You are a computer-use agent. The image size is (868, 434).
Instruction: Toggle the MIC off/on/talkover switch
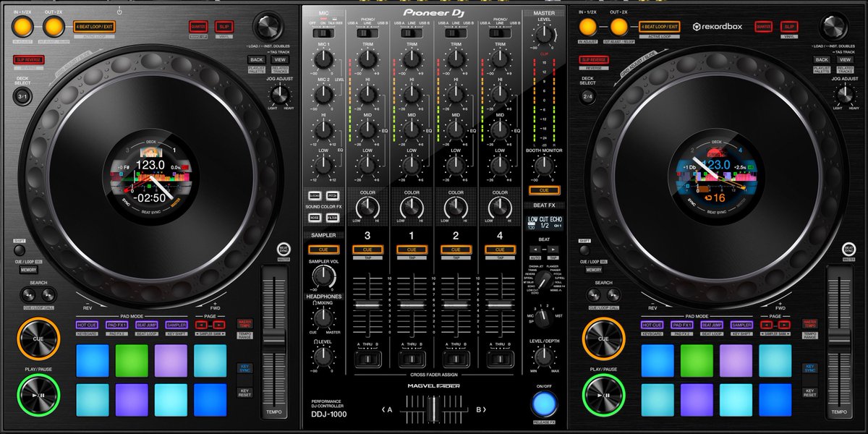(x=324, y=33)
